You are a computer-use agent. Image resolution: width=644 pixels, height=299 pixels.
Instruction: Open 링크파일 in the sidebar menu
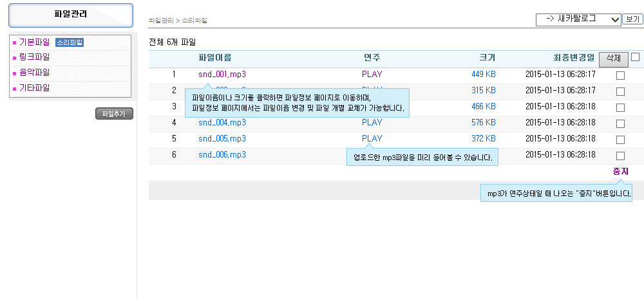[34, 57]
